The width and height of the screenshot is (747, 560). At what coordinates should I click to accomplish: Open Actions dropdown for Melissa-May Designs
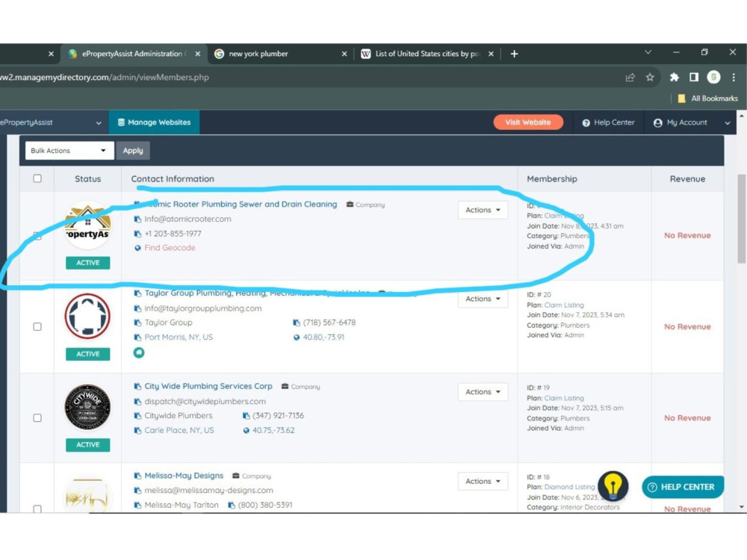pos(483,482)
